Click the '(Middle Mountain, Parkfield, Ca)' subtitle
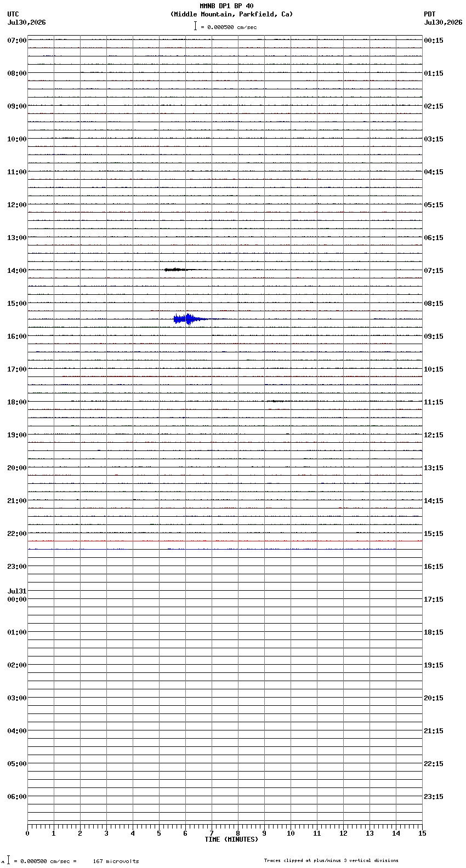The height and width of the screenshot is (868, 466). (x=231, y=14)
